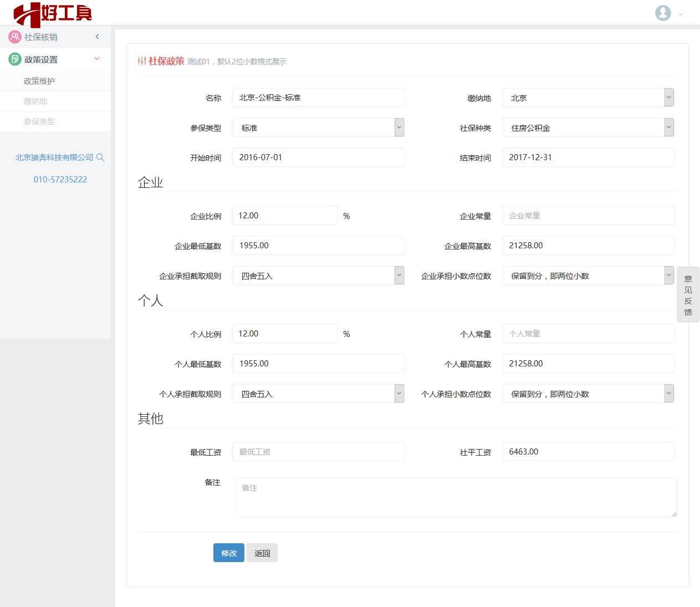Viewport: 700px width, 607px height.
Task: Click the 政策设置 sidebar icon
Action: click(x=15, y=59)
